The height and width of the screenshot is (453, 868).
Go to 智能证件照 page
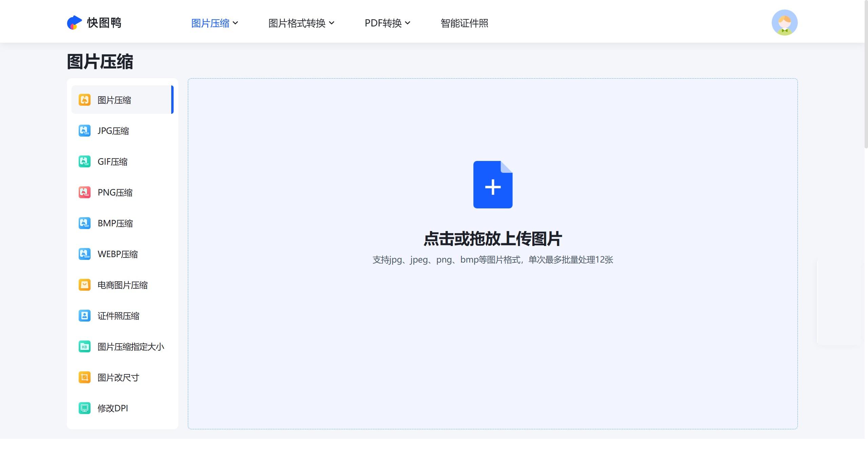click(464, 23)
